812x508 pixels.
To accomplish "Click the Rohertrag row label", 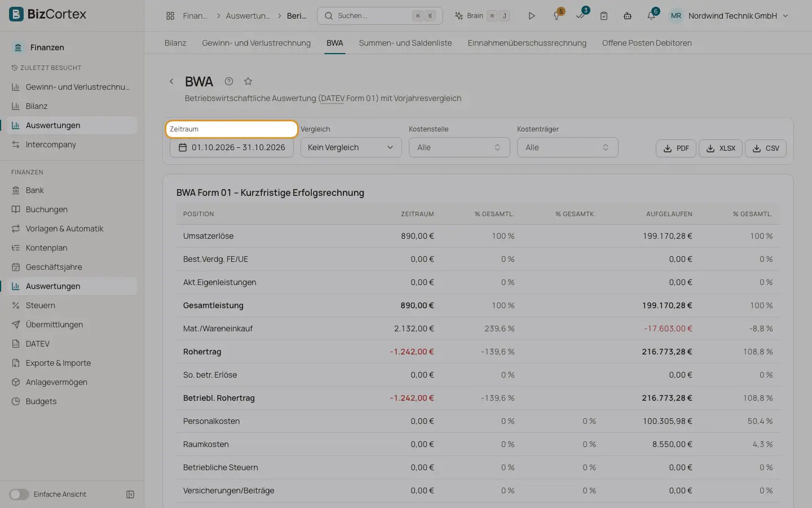I will pos(202,352).
